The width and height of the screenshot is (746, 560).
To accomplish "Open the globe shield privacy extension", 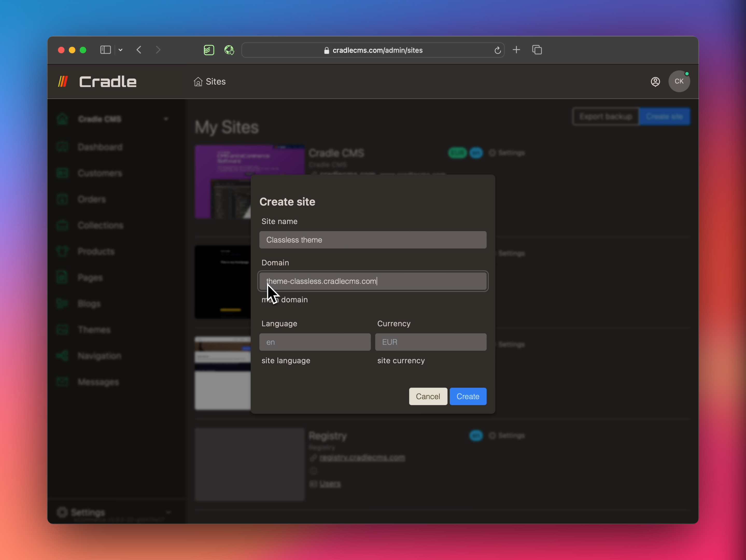I will pyautogui.click(x=229, y=50).
